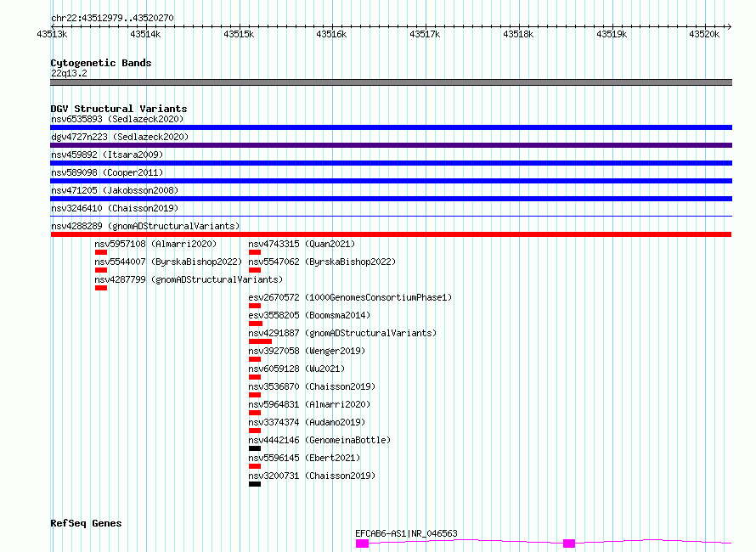The image size is (756, 552).
Task: Open nsv4287799 (gnomADStructuralVariants) label
Action: [x=189, y=279]
